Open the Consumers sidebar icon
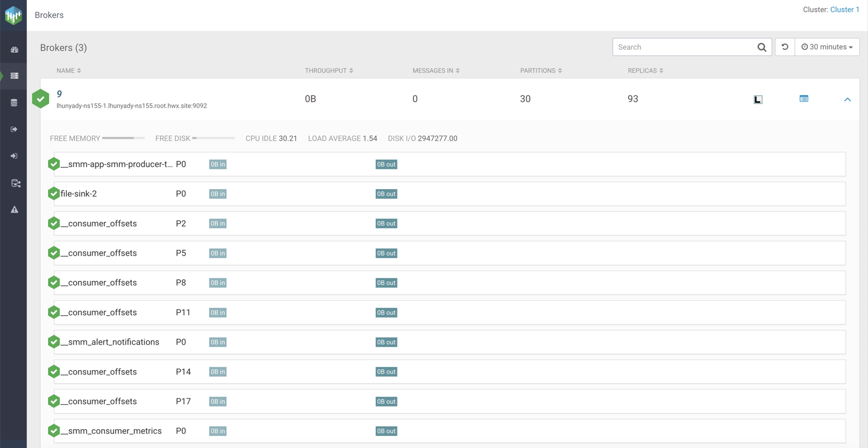This screenshot has height=448, width=868. tap(14, 156)
